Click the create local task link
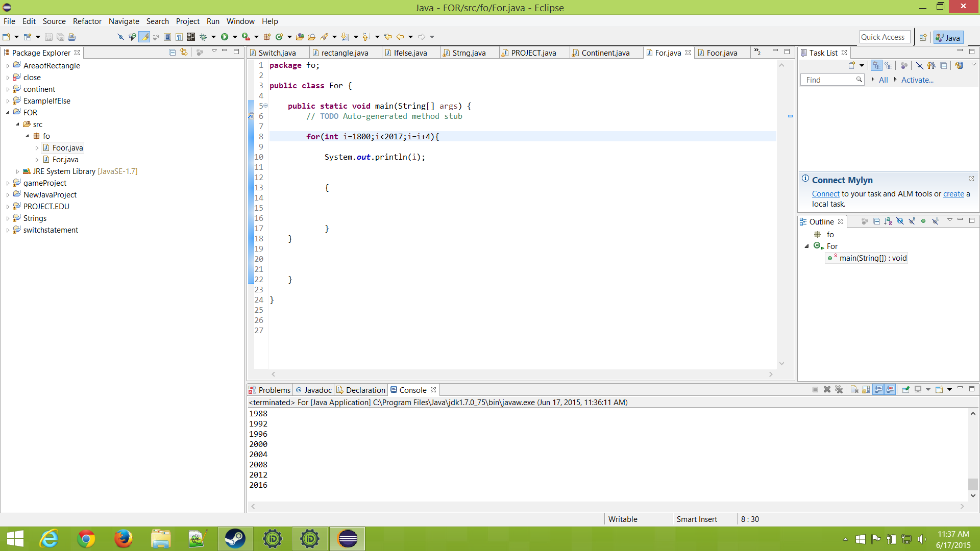980x551 pixels. (x=953, y=194)
